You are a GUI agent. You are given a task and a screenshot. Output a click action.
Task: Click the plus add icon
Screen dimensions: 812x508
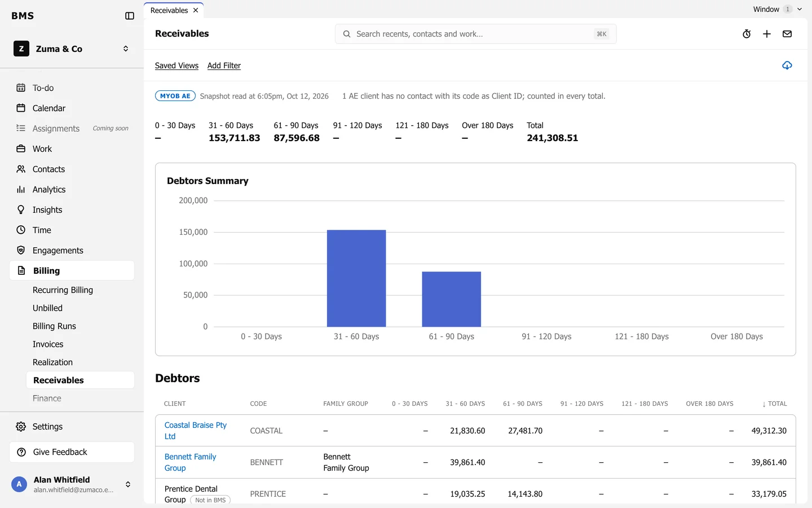point(767,34)
